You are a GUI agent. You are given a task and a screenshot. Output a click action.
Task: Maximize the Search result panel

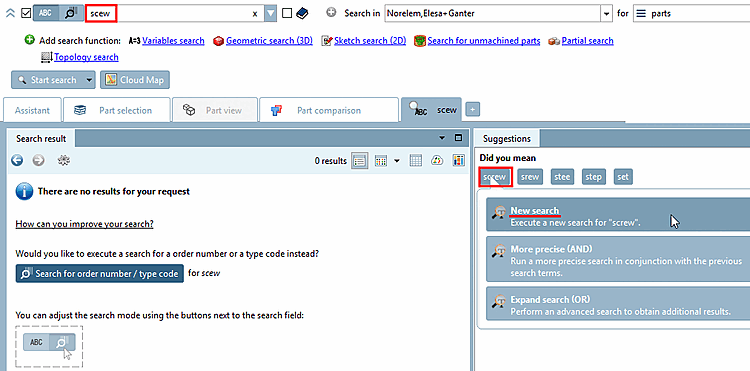coord(458,138)
